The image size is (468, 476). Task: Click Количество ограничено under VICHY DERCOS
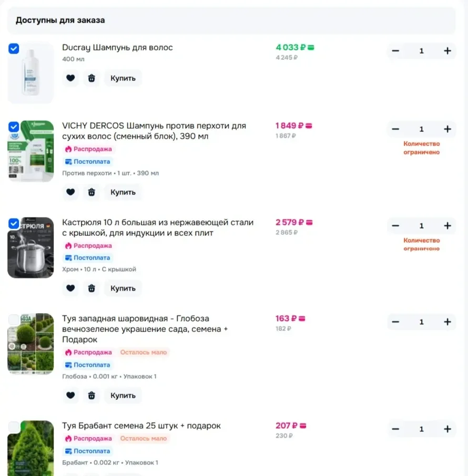[422, 148]
